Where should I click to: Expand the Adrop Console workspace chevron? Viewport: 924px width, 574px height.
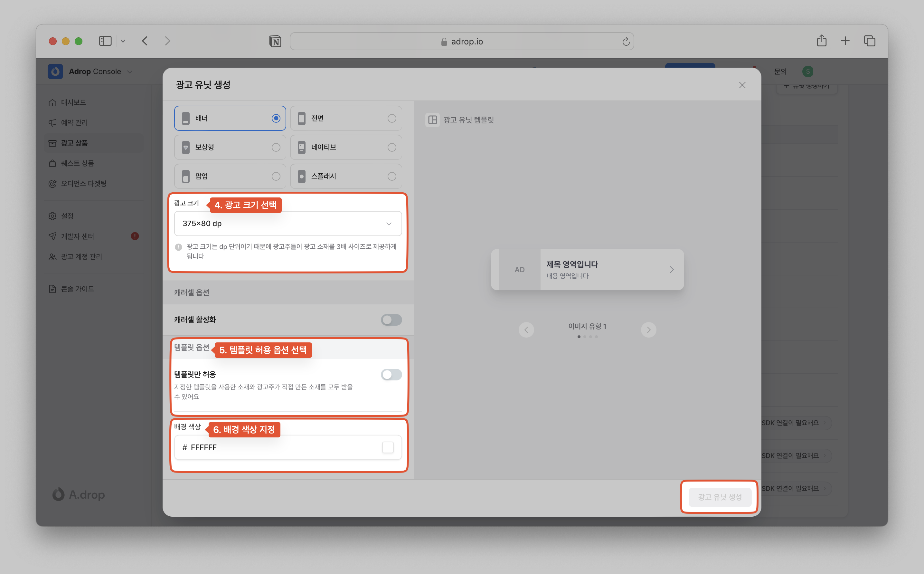click(130, 72)
